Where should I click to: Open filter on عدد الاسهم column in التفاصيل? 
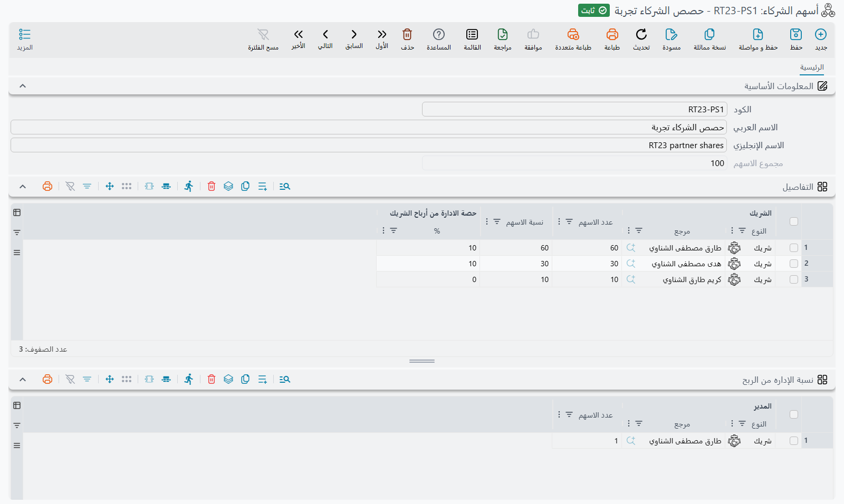point(569,222)
